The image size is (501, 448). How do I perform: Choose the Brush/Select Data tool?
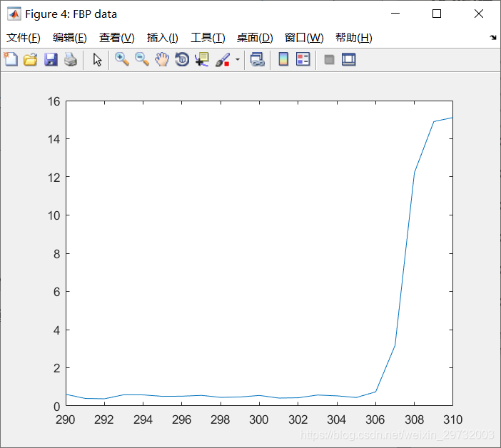223,59
